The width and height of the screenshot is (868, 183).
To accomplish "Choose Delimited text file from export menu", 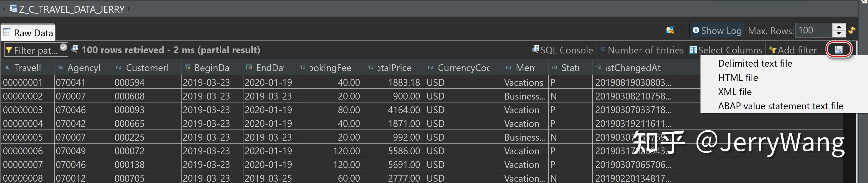I will (754, 63).
